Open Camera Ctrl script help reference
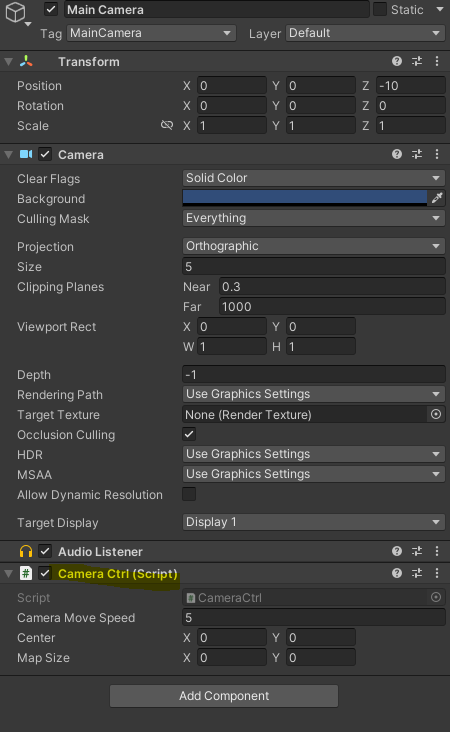This screenshot has width=450, height=732. [397, 573]
